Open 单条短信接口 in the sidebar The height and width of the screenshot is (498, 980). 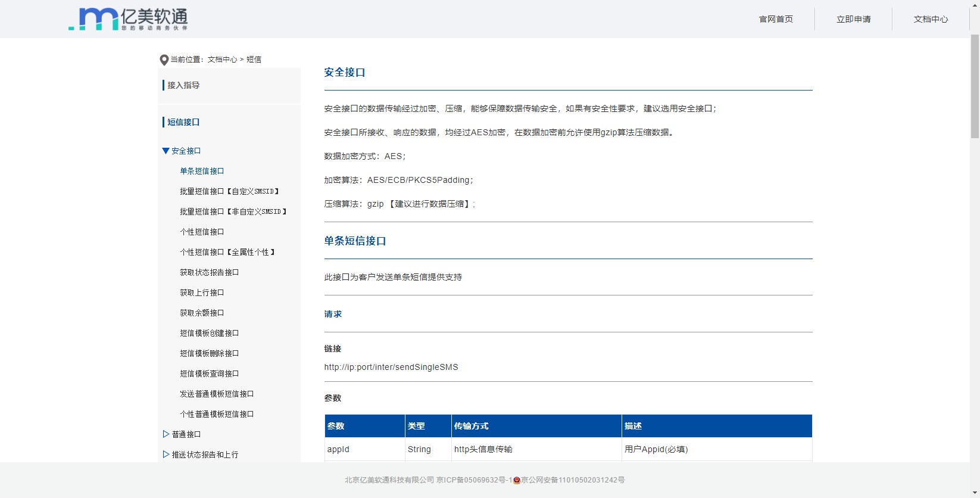tap(202, 171)
